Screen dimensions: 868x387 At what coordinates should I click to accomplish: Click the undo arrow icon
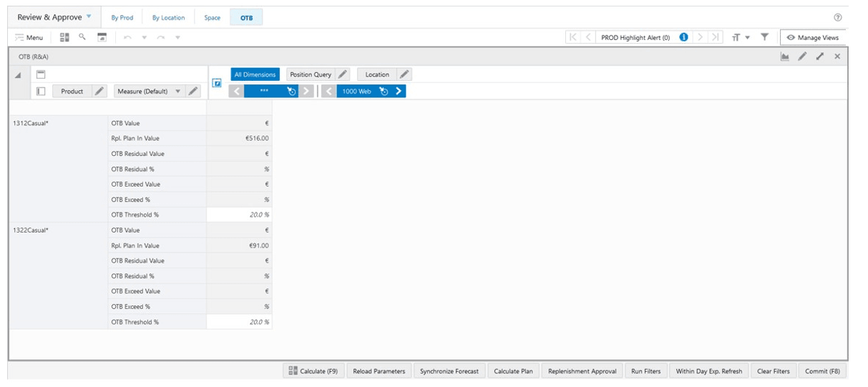coord(127,37)
